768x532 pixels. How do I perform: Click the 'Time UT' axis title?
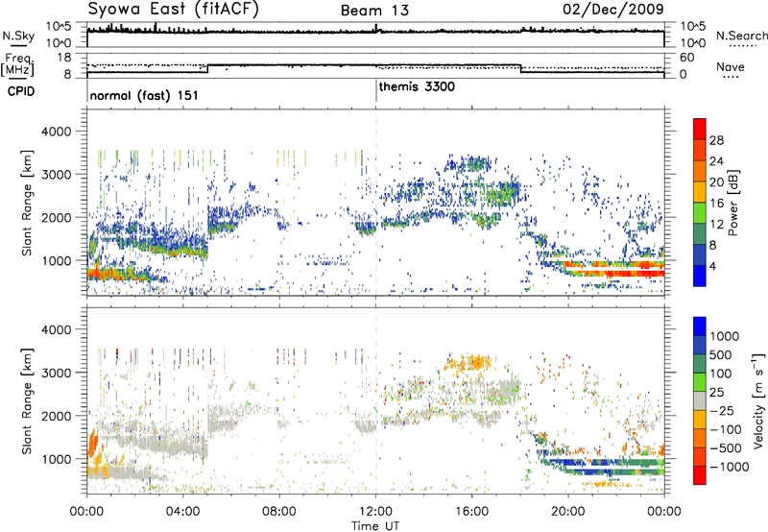[x=375, y=525]
